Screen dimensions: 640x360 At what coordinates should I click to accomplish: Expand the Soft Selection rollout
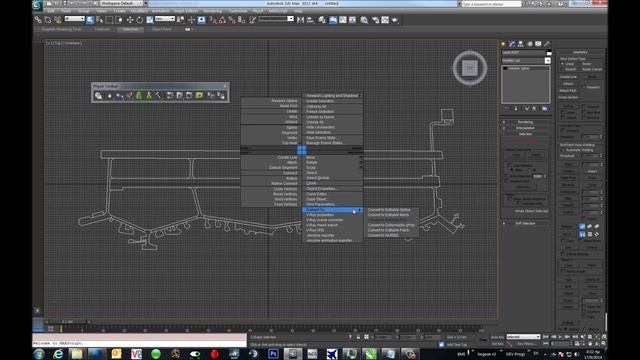[525, 223]
